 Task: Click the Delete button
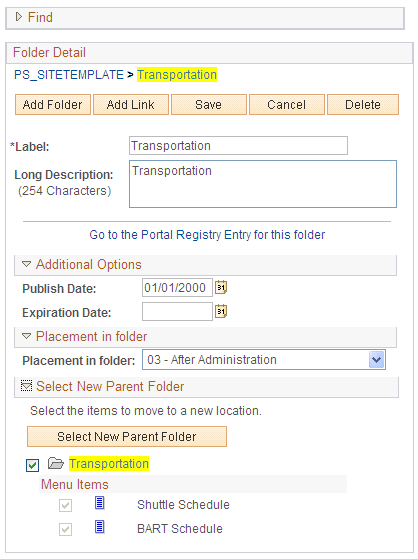click(x=363, y=104)
